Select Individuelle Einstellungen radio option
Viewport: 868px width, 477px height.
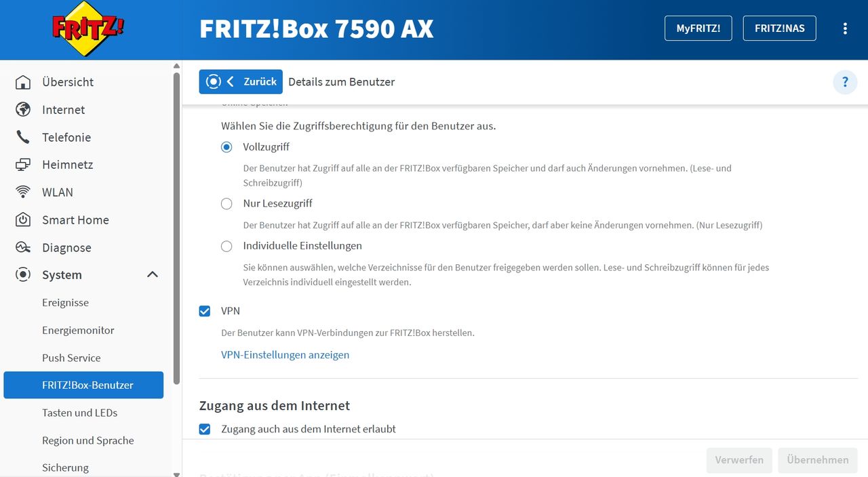point(226,246)
